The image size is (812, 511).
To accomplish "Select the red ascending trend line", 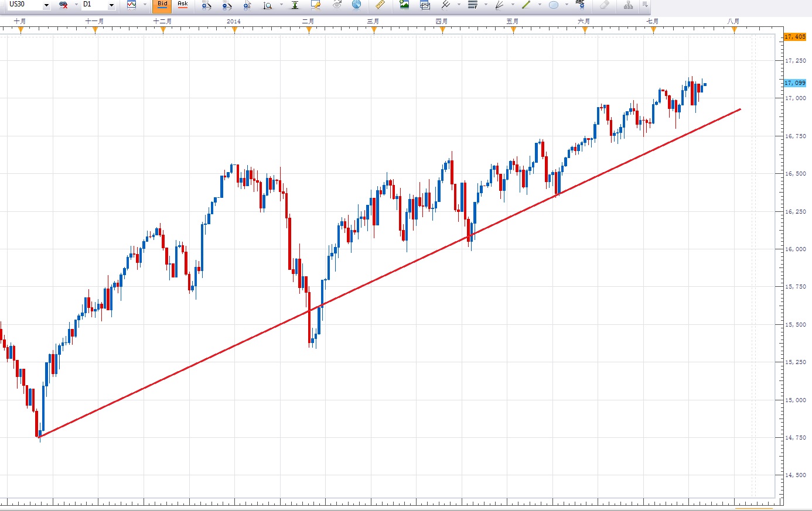I will pos(390,273).
